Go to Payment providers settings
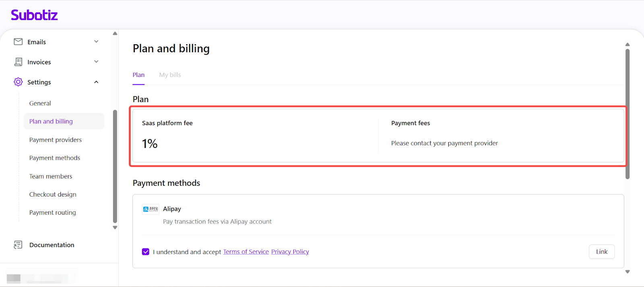This screenshot has width=644, height=287. point(56,140)
